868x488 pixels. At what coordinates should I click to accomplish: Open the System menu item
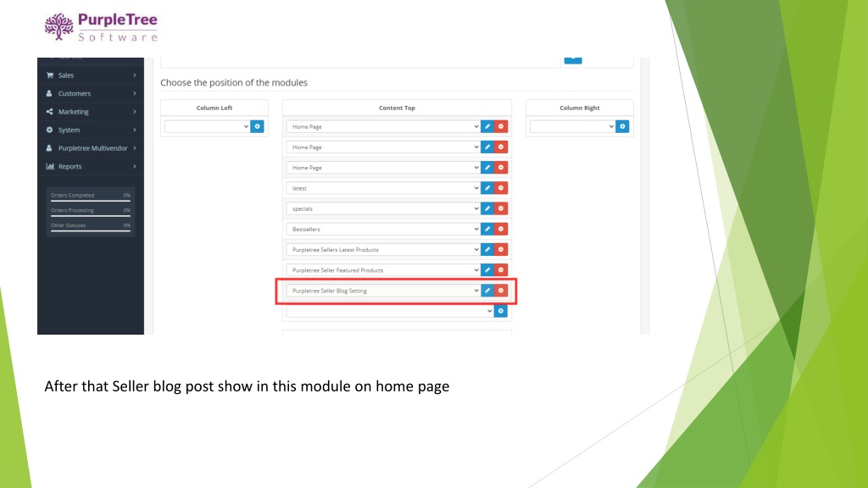point(91,130)
